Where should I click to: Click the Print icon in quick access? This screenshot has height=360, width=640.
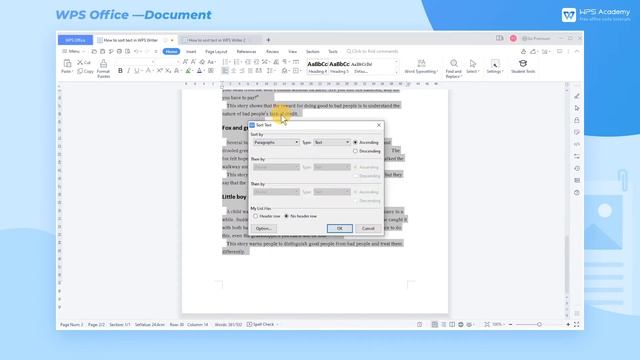click(x=119, y=51)
